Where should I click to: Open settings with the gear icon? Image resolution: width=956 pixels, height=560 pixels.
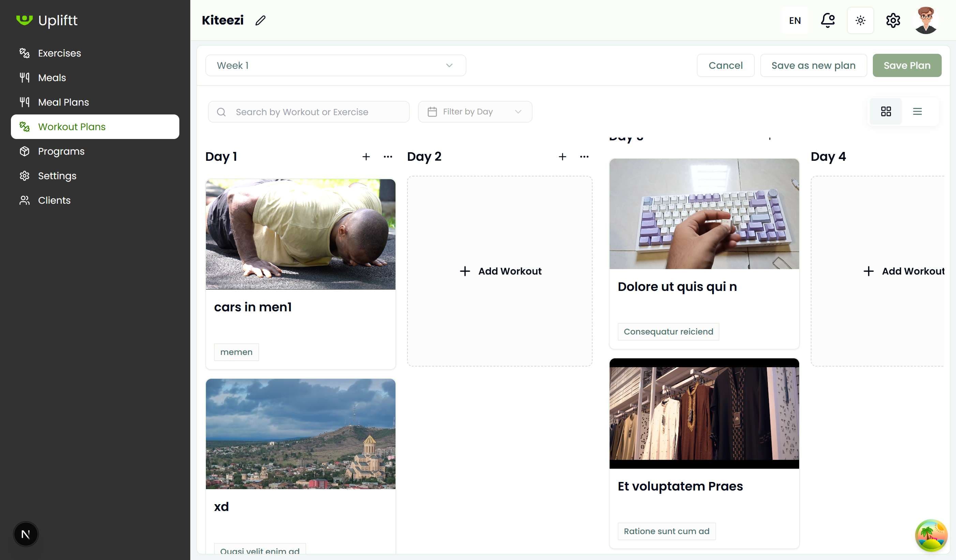[x=893, y=20]
